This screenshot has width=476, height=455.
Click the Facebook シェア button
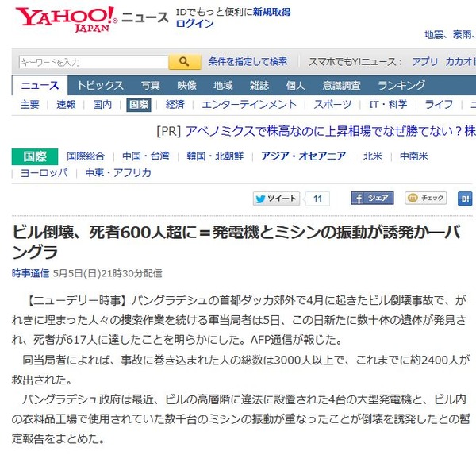tap(372, 199)
